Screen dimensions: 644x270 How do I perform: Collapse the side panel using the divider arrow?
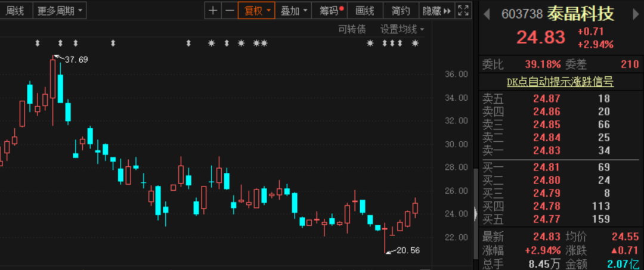(x=475, y=213)
